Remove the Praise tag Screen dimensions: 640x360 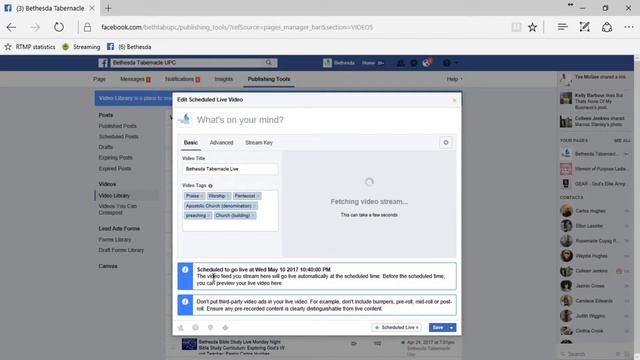[x=202, y=196]
